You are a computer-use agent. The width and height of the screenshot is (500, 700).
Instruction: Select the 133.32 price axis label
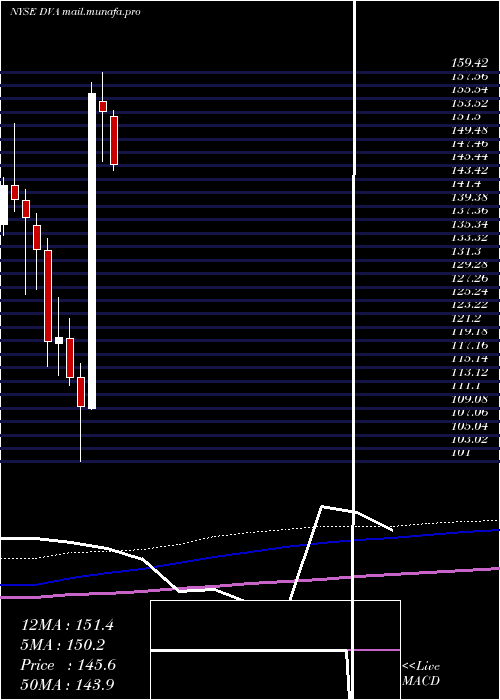pyautogui.click(x=469, y=238)
